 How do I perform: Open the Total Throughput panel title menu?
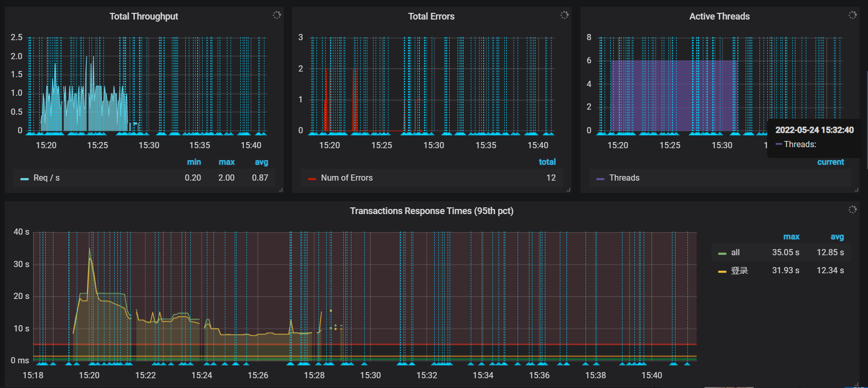(x=144, y=16)
